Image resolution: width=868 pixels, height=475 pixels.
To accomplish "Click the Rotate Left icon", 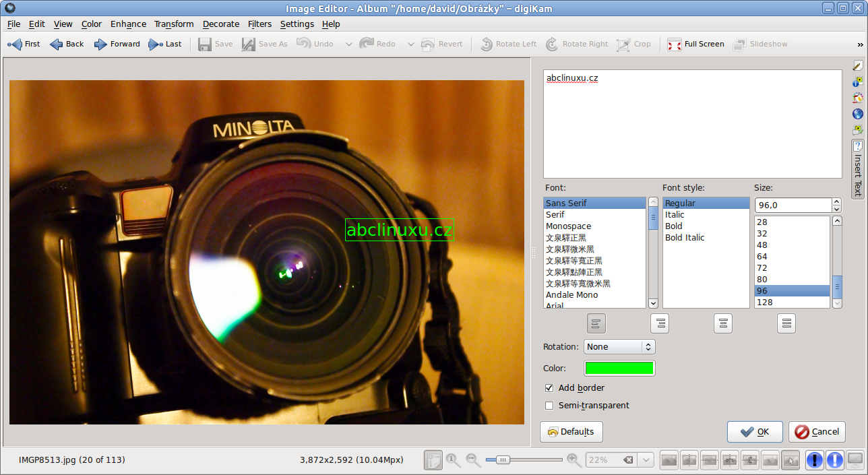I will pos(486,44).
